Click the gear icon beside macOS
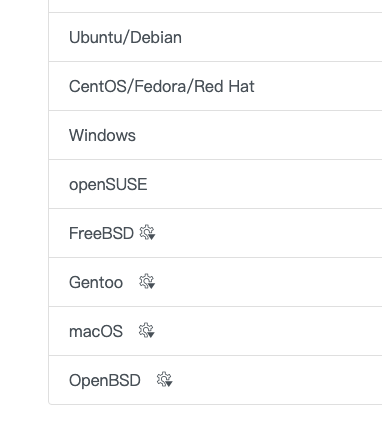This screenshot has width=382, height=432. pyautogui.click(x=147, y=331)
